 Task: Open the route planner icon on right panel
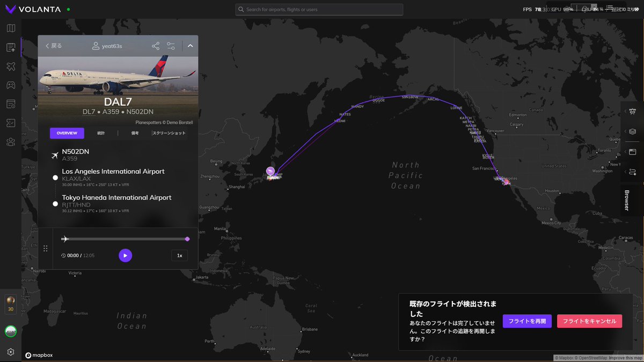click(x=633, y=172)
